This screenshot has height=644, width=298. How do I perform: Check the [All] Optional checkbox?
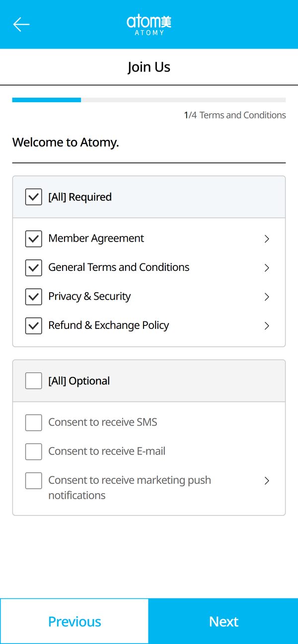click(x=34, y=381)
